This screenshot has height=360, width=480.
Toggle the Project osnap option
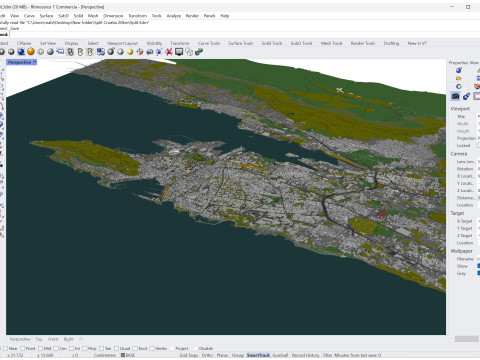173,348
